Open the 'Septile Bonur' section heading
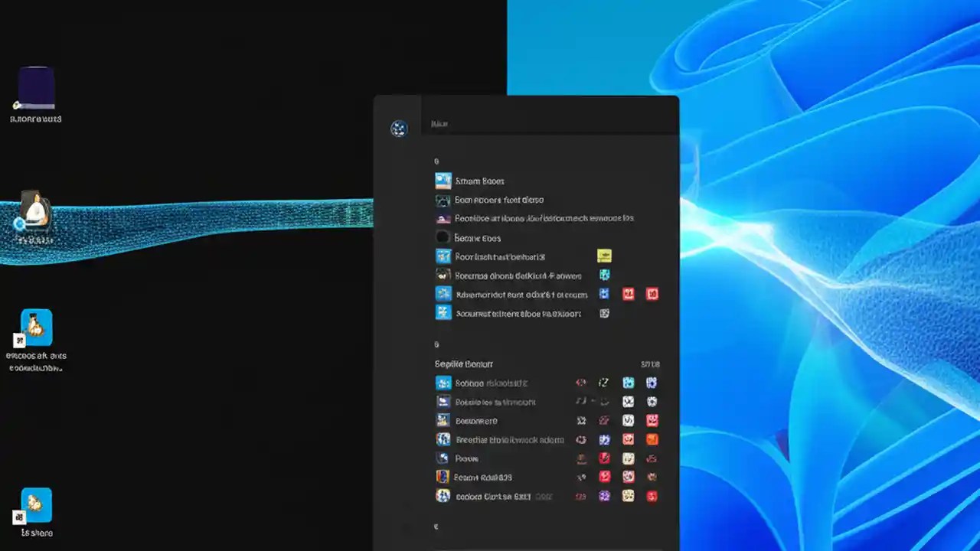 click(463, 364)
